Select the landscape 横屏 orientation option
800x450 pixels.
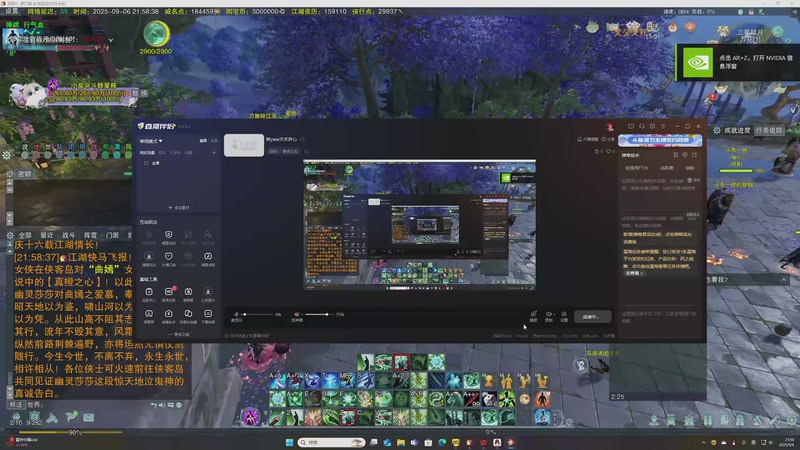203,141
